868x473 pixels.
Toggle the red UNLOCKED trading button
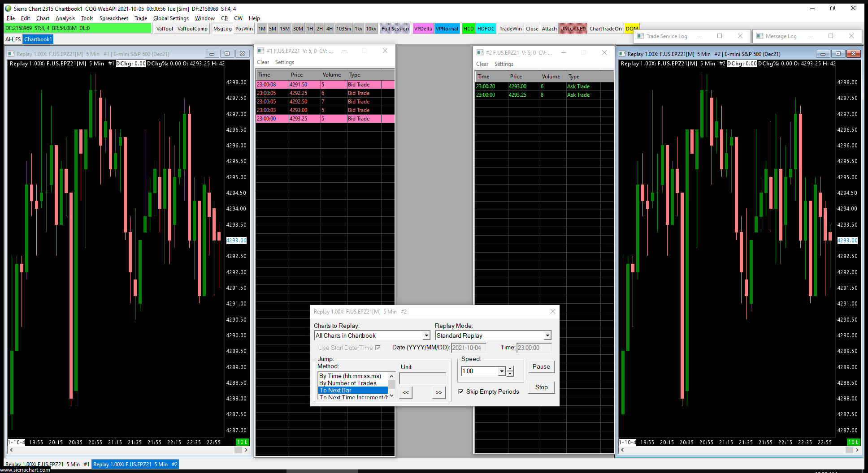[573, 29]
